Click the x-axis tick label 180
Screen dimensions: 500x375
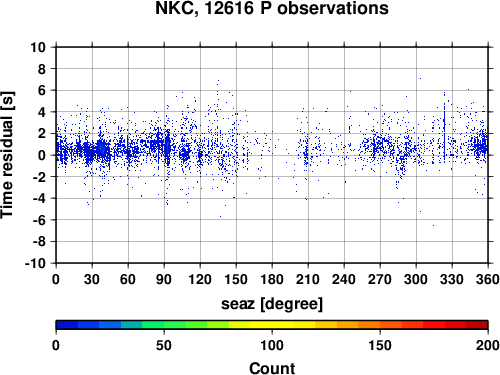click(x=272, y=279)
